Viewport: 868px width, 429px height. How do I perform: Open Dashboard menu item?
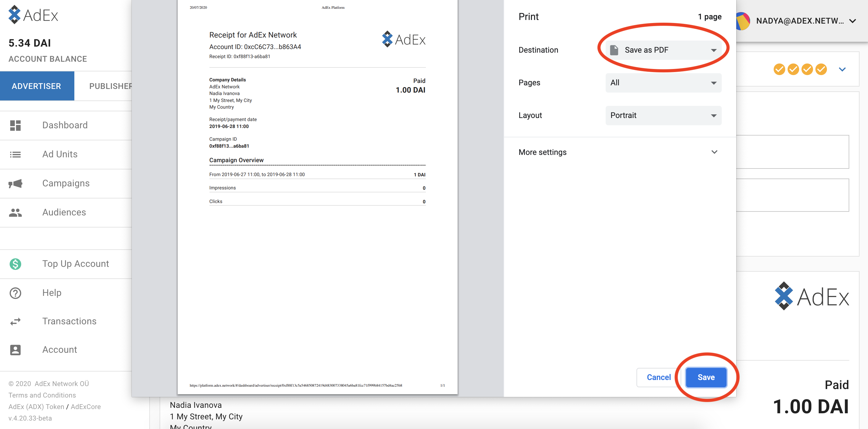point(65,125)
